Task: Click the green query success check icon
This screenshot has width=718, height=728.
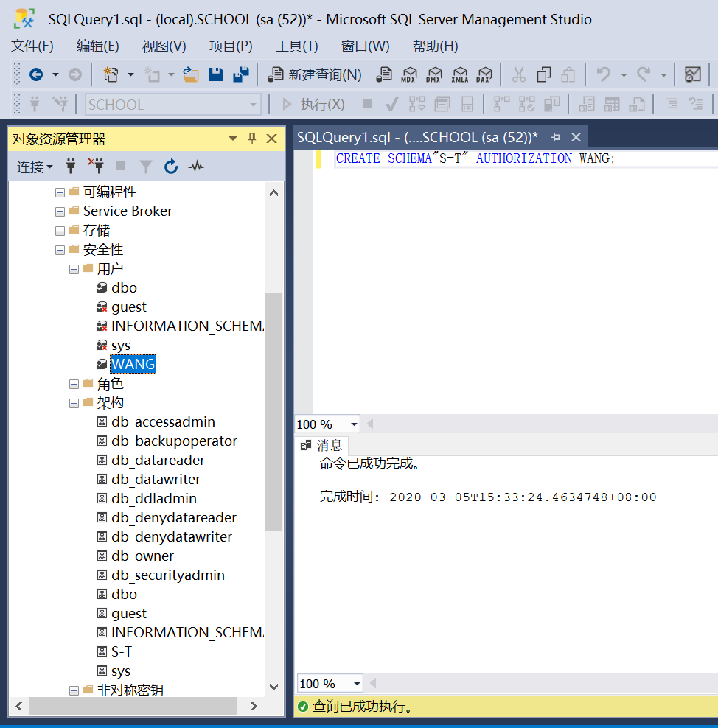Action: tap(303, 707)
